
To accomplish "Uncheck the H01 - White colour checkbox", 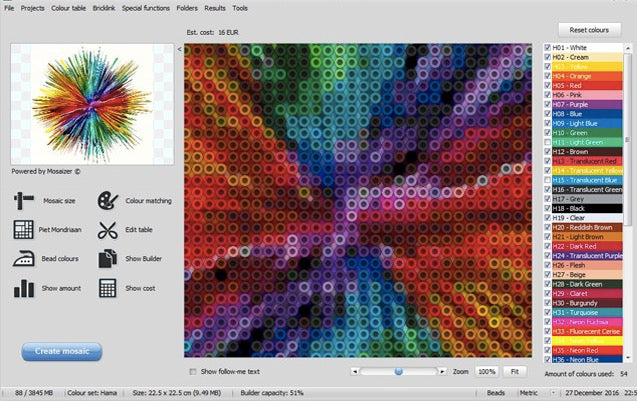I will 548,48.
